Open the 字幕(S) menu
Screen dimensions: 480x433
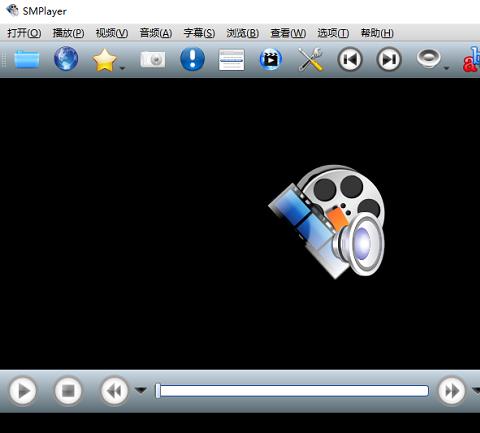click(x=199, y=33)
